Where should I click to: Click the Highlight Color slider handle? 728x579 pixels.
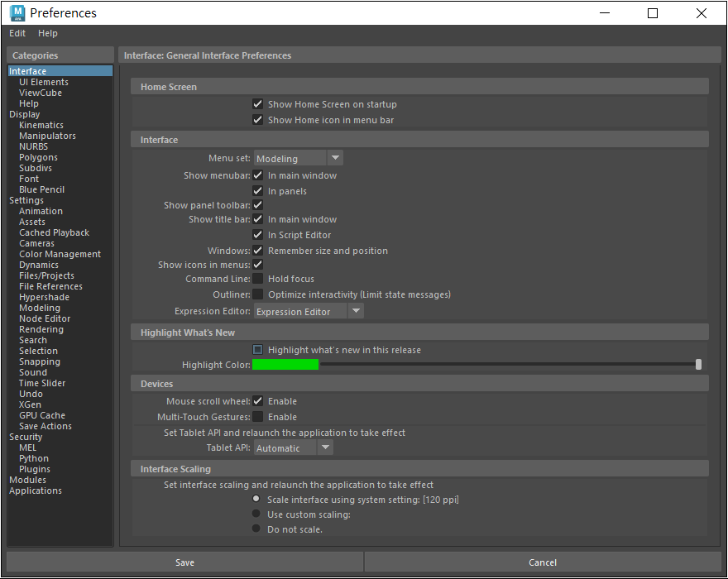click(698, 365)
